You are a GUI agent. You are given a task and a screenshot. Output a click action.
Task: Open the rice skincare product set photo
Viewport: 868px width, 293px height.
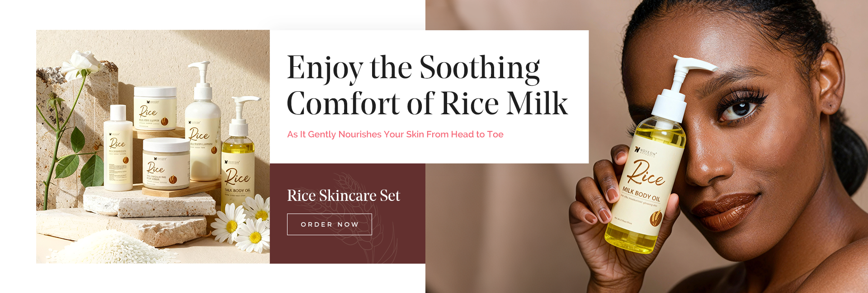(x=153, y=147)
